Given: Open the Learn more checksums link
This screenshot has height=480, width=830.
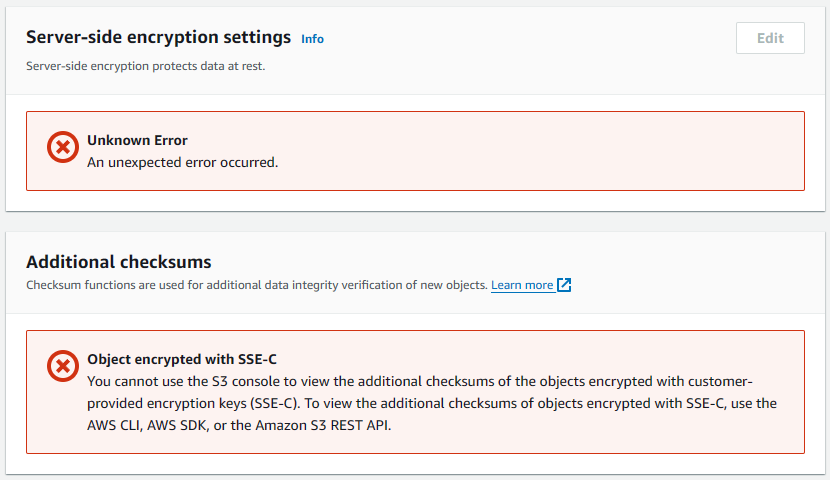Looking at the screenshot, I should pos(522,285).
